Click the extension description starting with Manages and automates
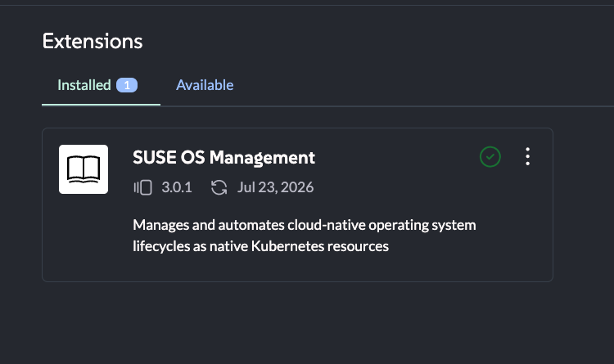This screenshot has height=364, width=614. tap(305, 236)
